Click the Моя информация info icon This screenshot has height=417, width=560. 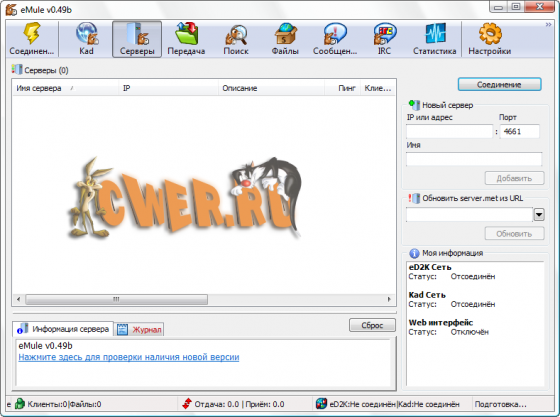tap(414, 253)
